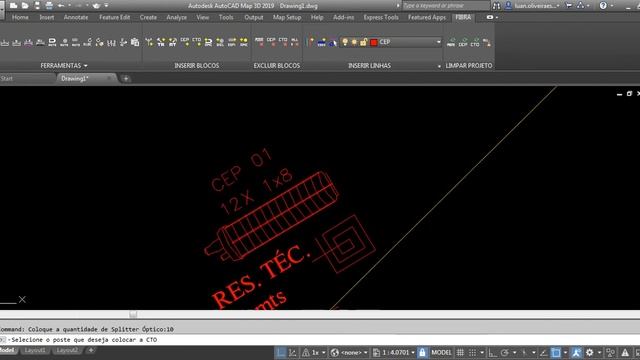The width and height of the screenshot is (640, 360).
Task: Switch to the Layout1 tab
Action: pos(35,350)
